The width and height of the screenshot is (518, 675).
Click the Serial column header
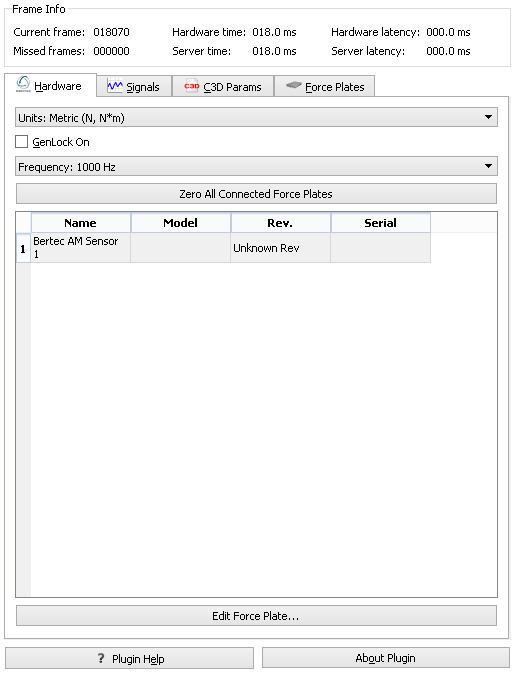[x=381, y=223]
